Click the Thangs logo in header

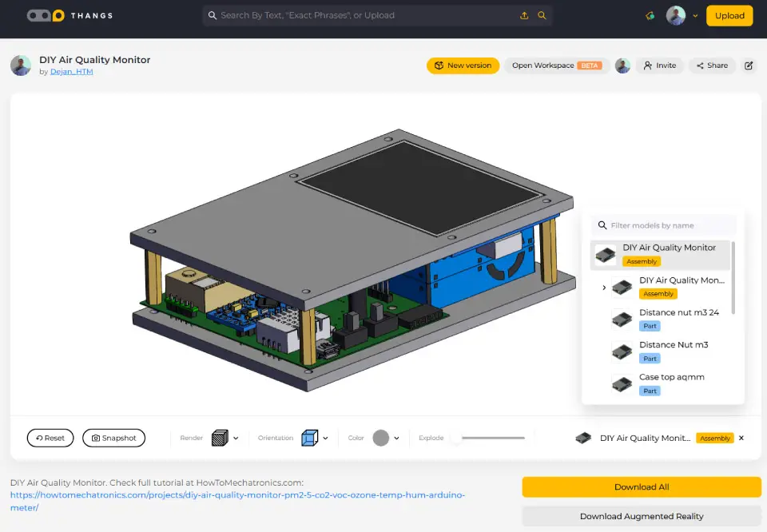click(70, 15)
